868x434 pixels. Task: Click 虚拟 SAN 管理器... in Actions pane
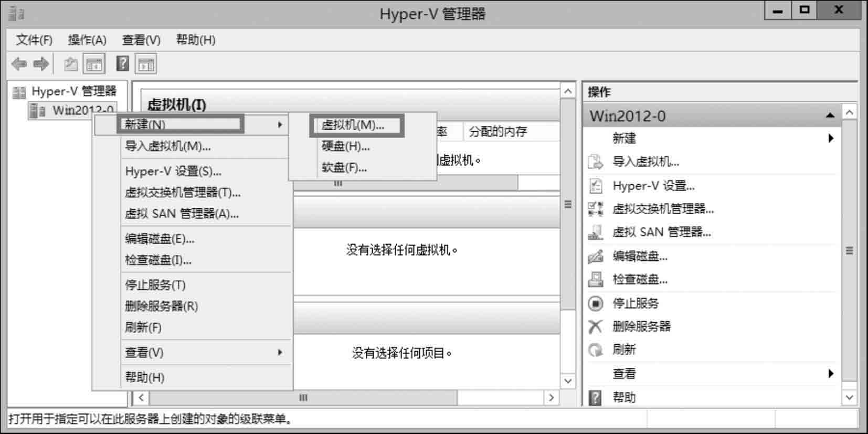[x=662, y=232]
